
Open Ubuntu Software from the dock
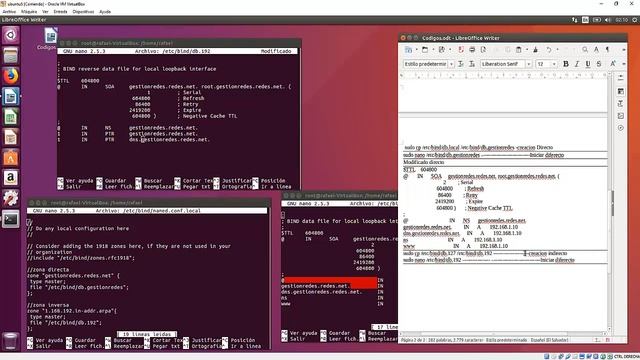(11, 158)
